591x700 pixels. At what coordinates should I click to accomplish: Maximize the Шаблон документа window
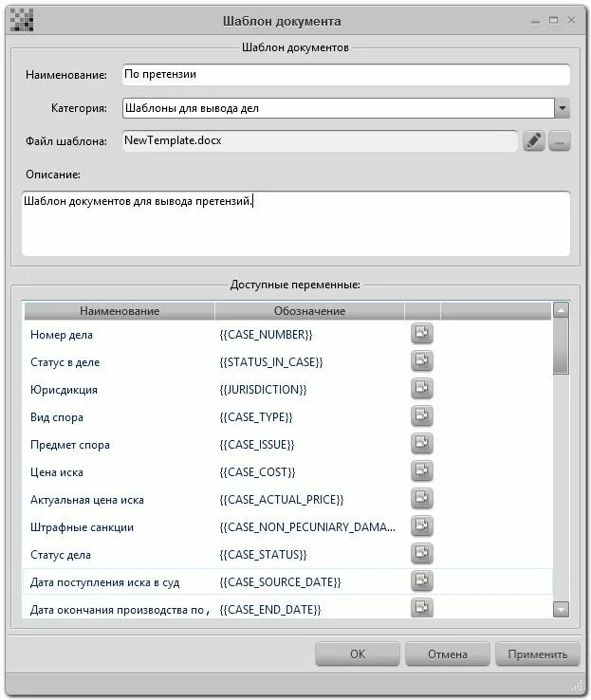pyautogui.click(x=553, y=20)
